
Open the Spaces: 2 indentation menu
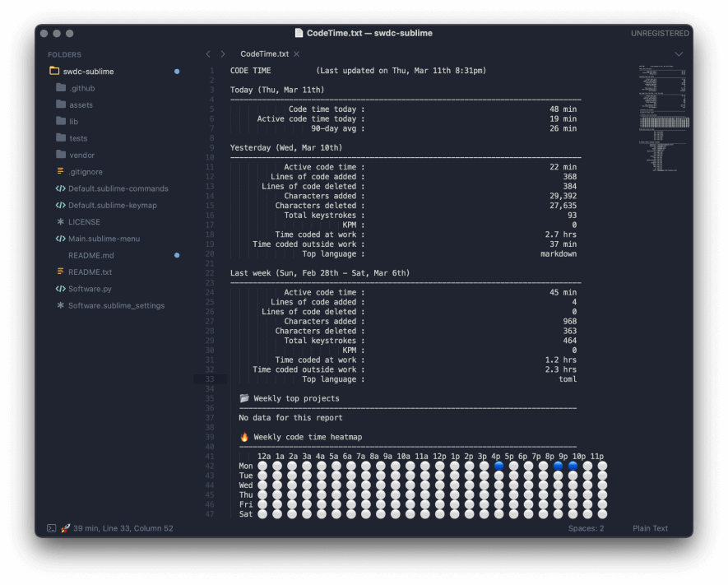[x=586, y=528]
